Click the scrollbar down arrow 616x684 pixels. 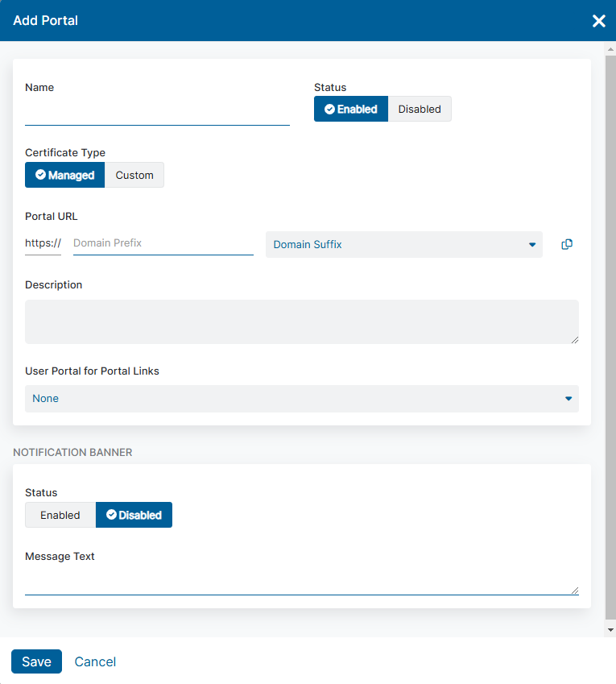pyautogui.click(x=610, y=629)
